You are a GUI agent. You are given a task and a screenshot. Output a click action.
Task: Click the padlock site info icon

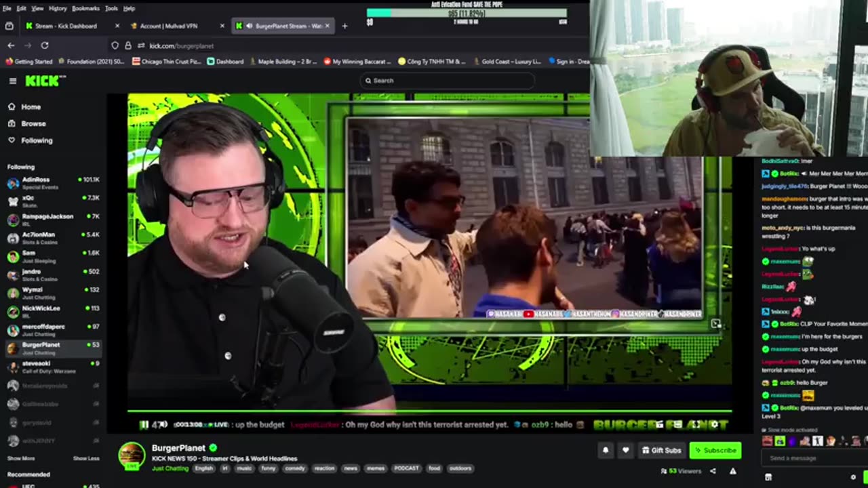127,45
